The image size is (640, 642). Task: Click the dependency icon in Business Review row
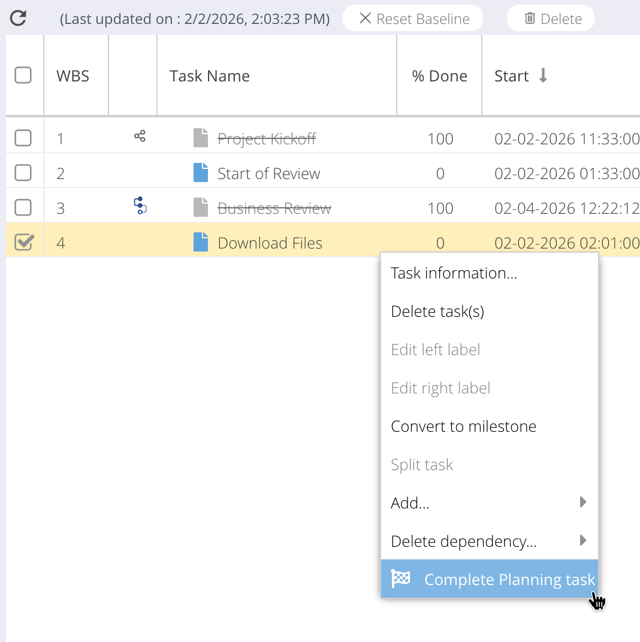click(140, 206)
